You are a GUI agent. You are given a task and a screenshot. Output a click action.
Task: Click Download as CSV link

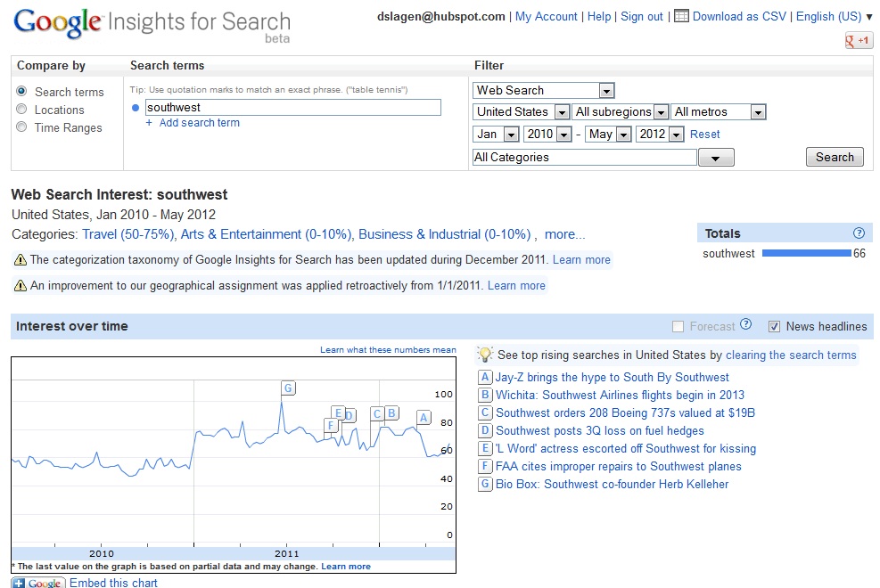[739, 16]
